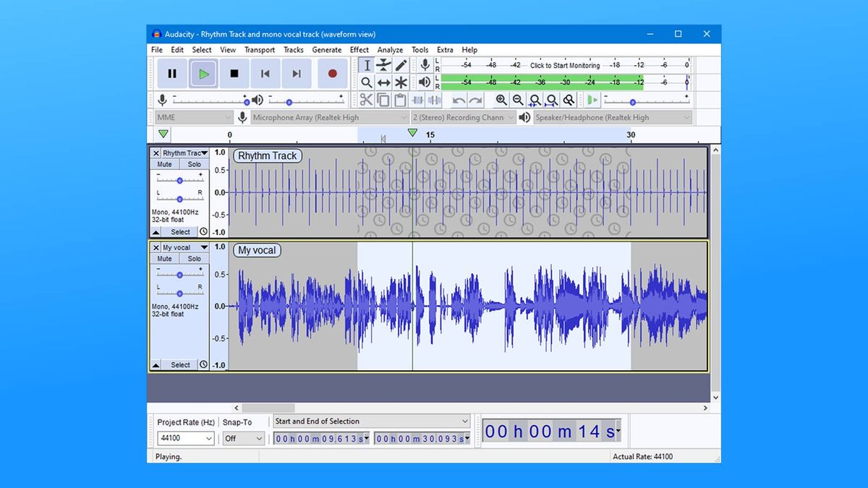Mute the Rhythm Track
This screenshot has height=488, width=868.
coord(165,164)
